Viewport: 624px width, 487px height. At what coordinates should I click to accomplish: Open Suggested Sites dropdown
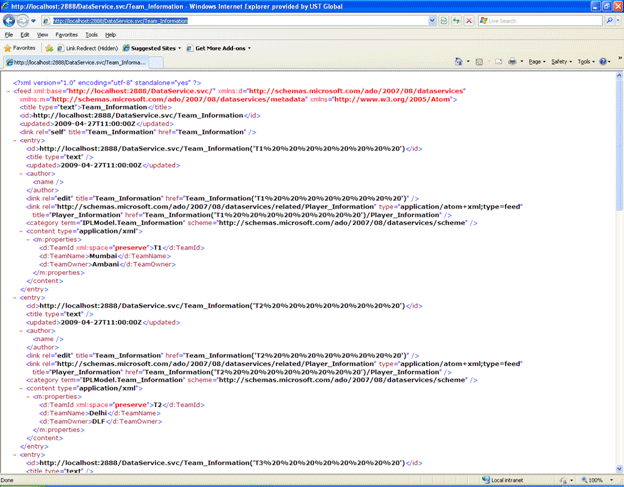coord(152,48)
